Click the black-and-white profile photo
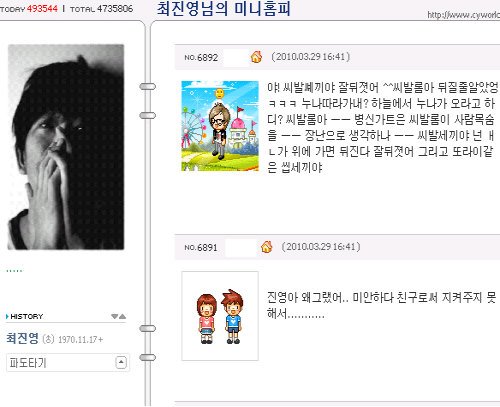The width and height of the screenshot is (500, 407). click(x=66, y=147)
